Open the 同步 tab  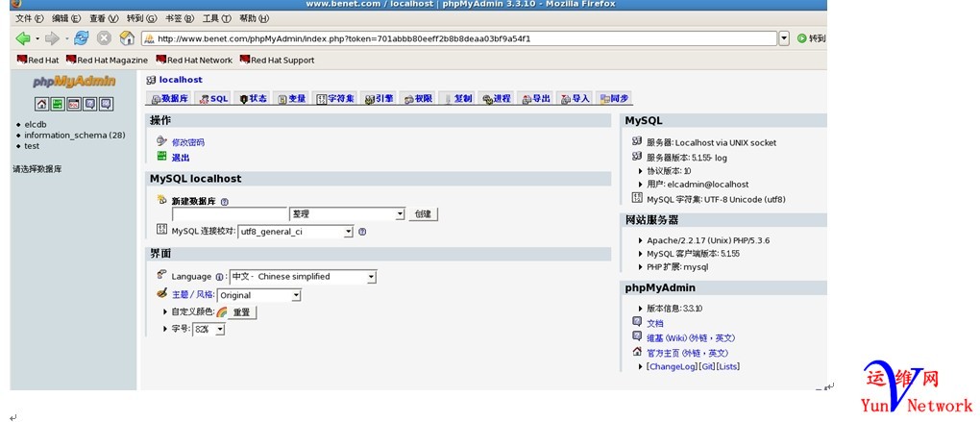pos(614,99)
